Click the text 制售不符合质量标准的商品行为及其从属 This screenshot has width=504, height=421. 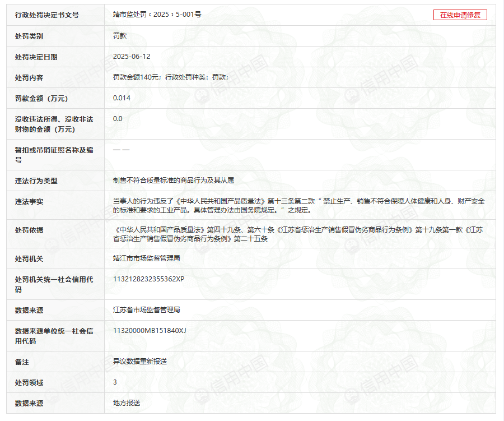tap(174, 181)
